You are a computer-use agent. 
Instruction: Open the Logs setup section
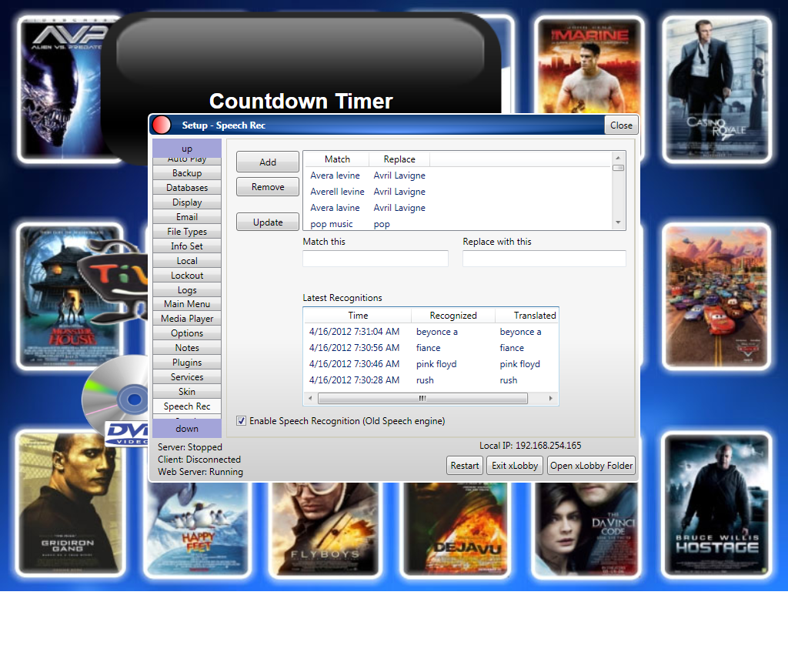click(x=187, y=289)
